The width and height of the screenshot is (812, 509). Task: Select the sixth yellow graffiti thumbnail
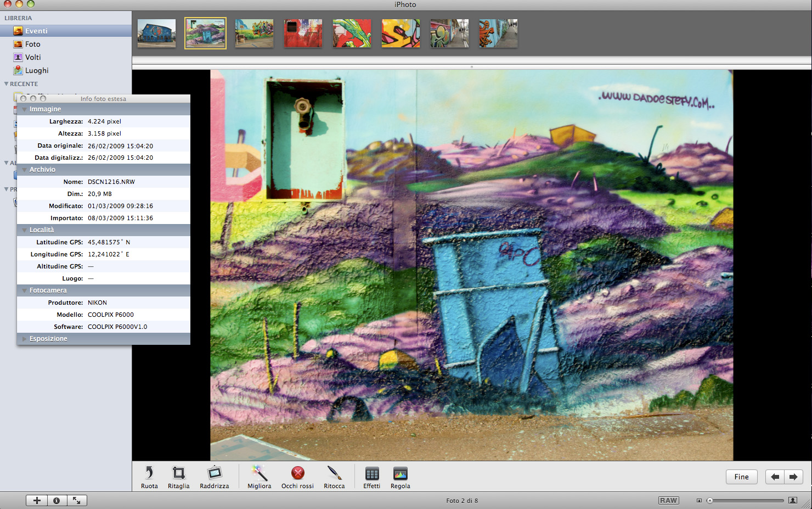[x=401, y=33]
